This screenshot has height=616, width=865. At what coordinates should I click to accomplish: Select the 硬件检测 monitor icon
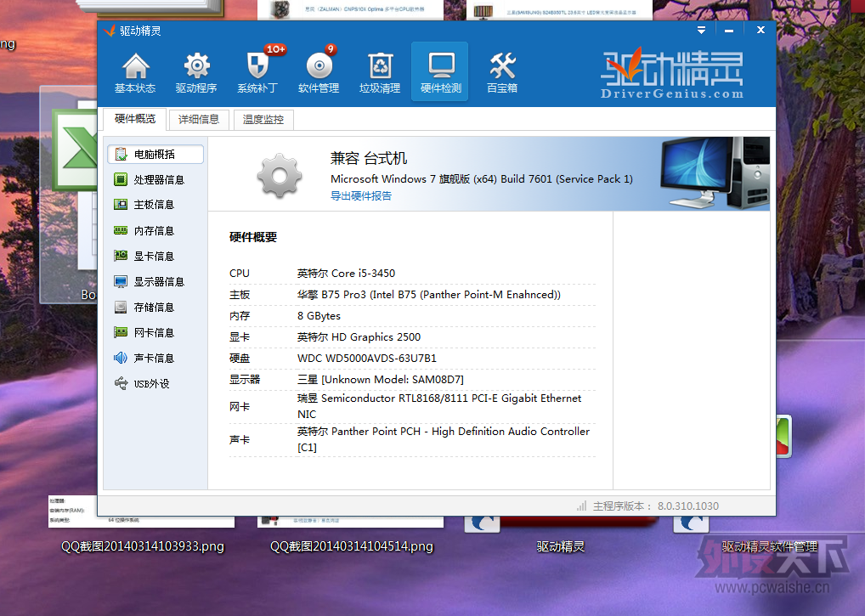441,65
